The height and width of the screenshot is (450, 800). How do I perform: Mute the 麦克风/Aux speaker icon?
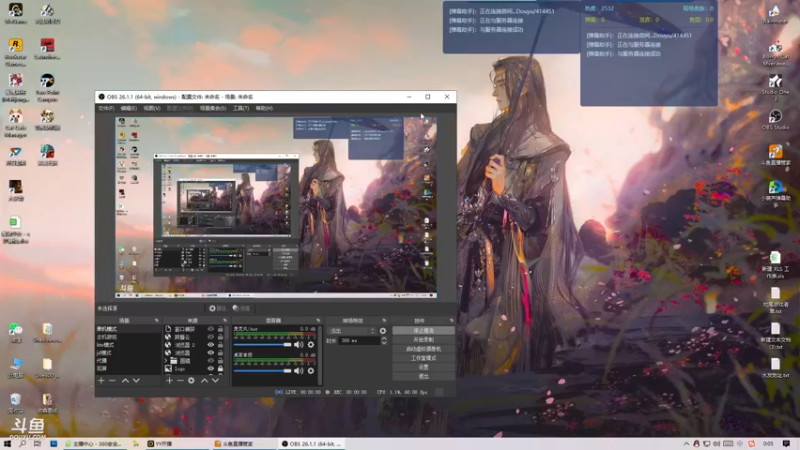point(298,345)
